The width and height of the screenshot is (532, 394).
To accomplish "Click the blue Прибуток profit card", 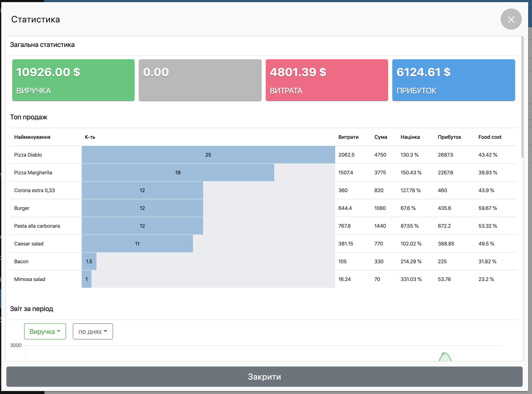I will click(453, 80).
